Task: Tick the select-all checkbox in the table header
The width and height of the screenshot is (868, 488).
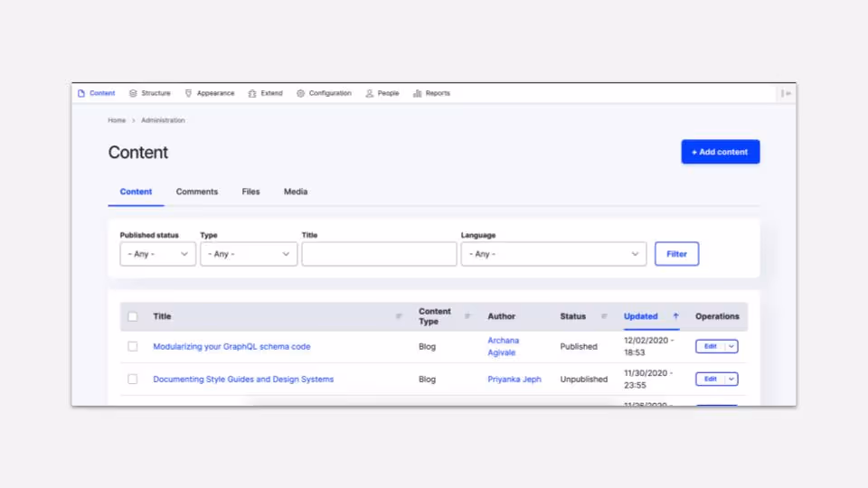Action: [x=132, y=316]
